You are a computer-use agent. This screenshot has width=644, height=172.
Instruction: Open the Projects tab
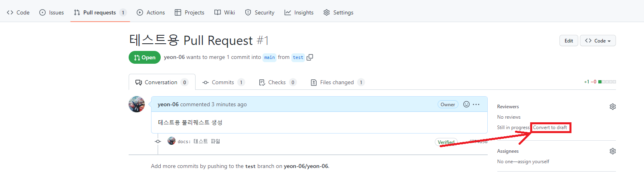[190, 12]
